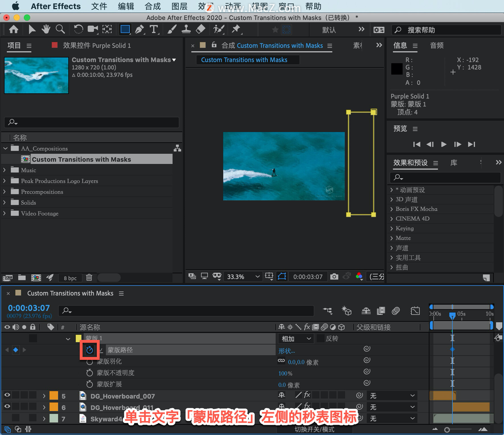Screen dimensions: 504x435
Task: Click the stopwatch next to 蒙版扩展
Action: point(90,384)
